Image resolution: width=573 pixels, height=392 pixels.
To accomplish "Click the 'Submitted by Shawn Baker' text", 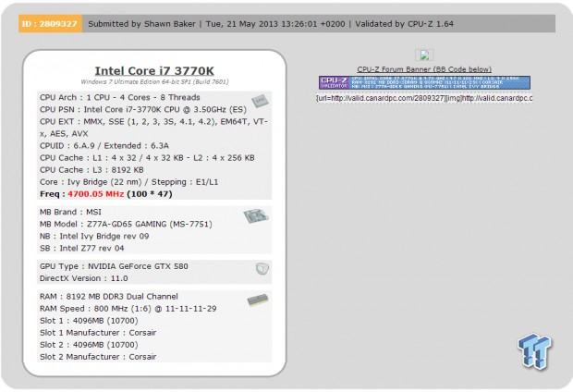I will pyautogui.click(x=141, y=24).
